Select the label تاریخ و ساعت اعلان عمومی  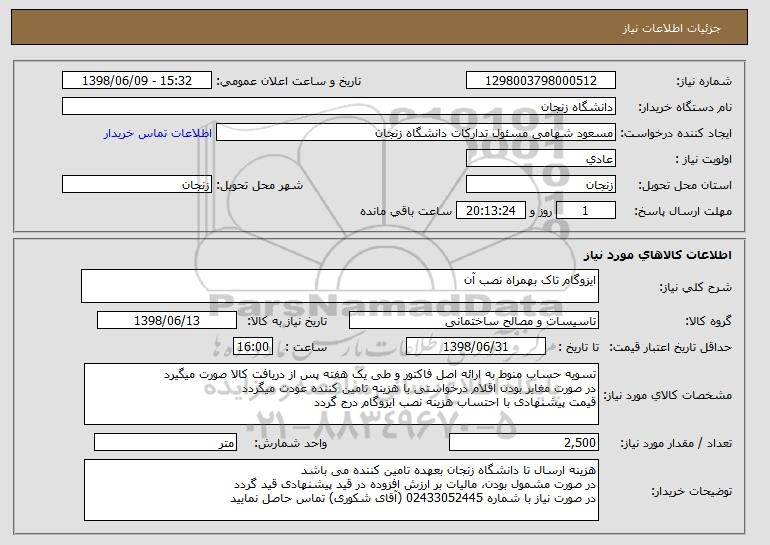point(289,81)
